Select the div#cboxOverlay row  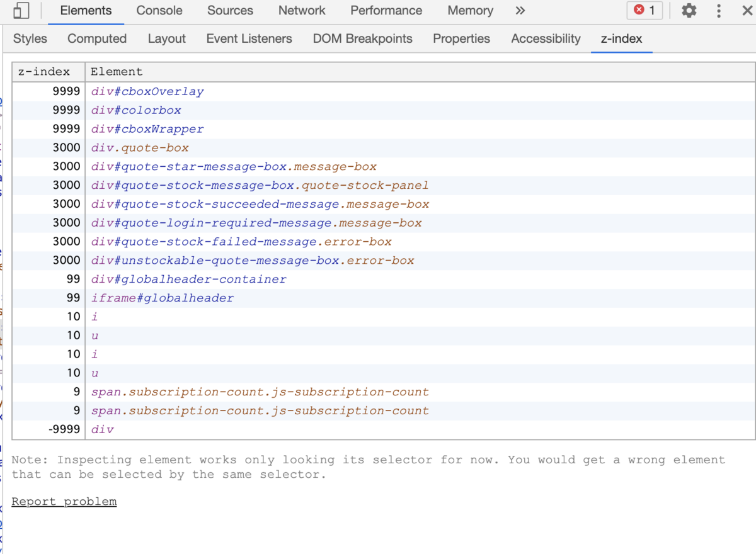coord(384,92)
